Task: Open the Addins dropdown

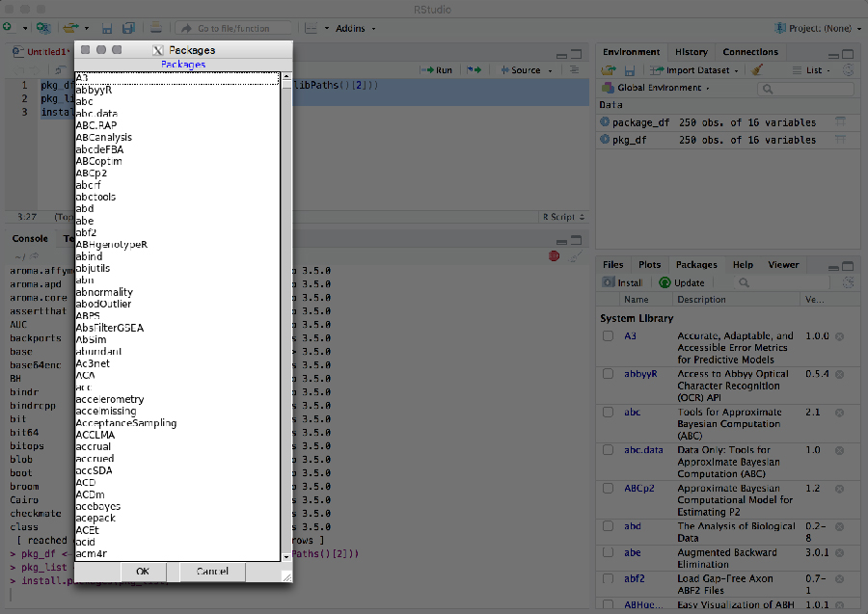Action: 355,28
